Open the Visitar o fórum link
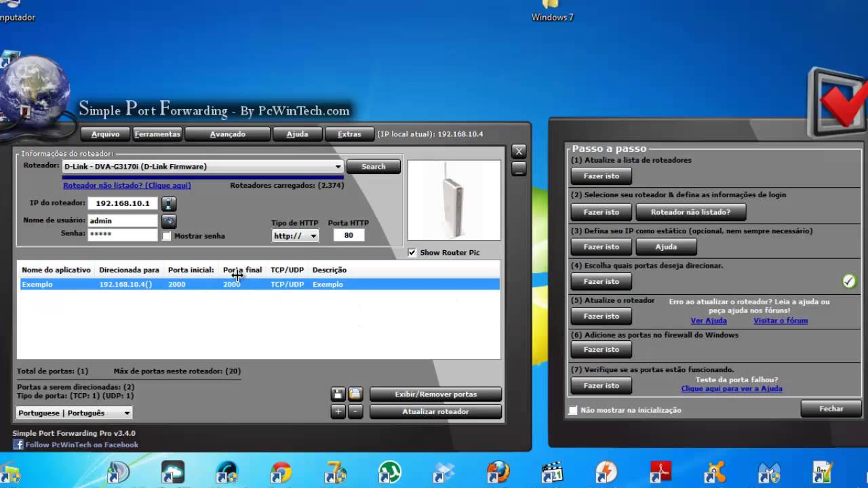The image size is (868, 488). (x=781, y=321)
